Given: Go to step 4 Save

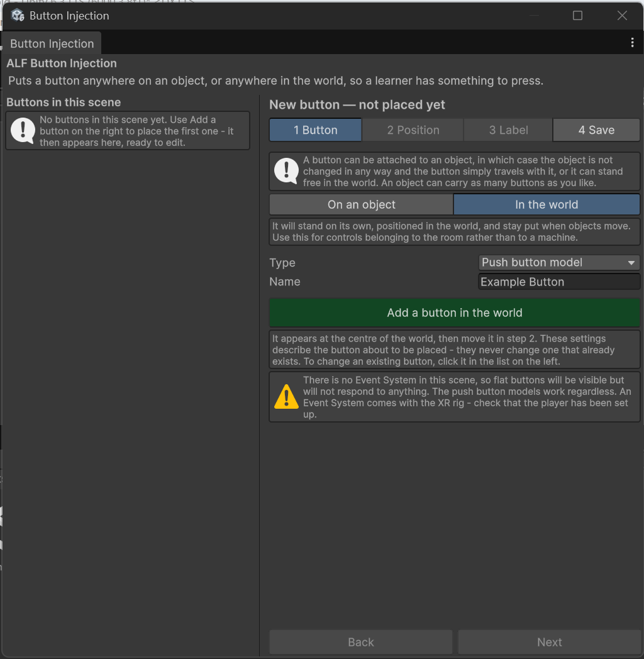Looking at the screenshot, I should click(596, 130).
